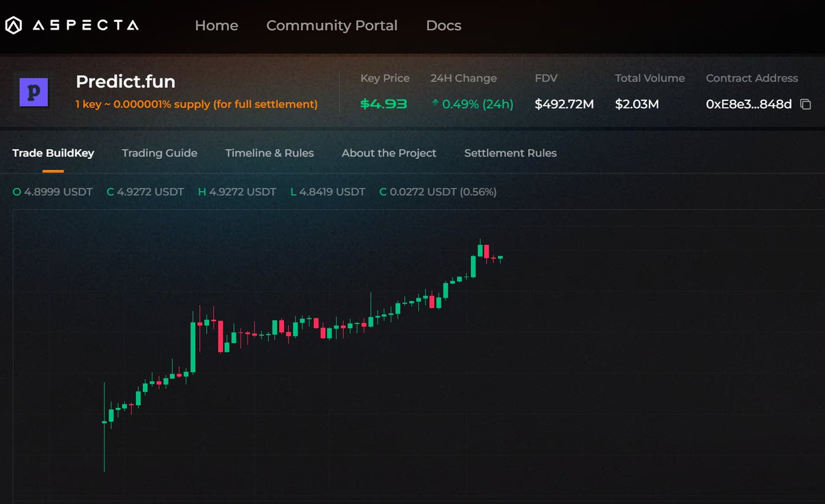Click the 0.49% (24h) change value
Viewport: 825px width, 504px height.
click(x=478, y=105)
